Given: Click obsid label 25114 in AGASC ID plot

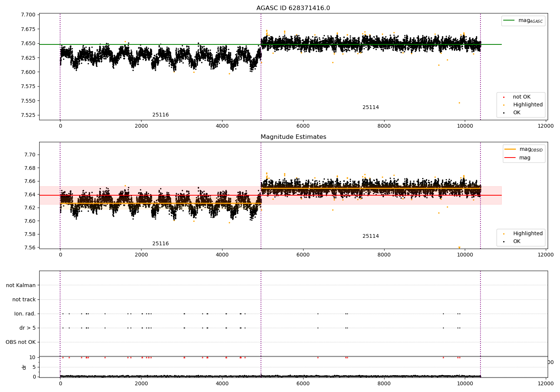Looking at the screenshot, I should coord(371,108).
